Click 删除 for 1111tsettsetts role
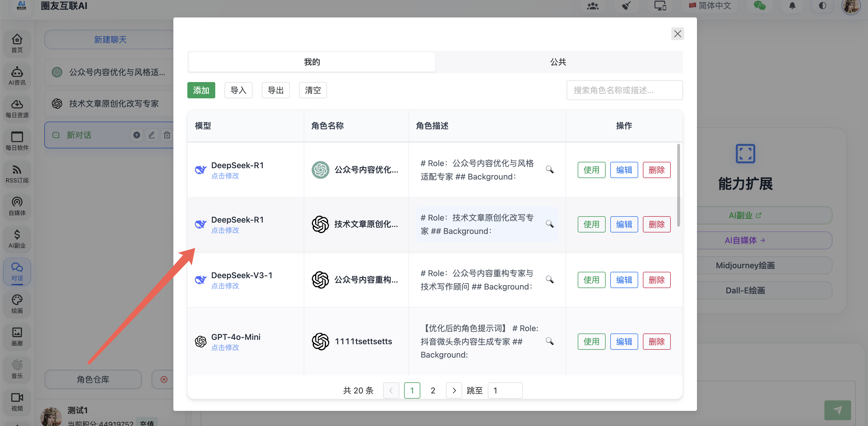Viewport: 868px width, 426px height. click(x=657, y=342)
